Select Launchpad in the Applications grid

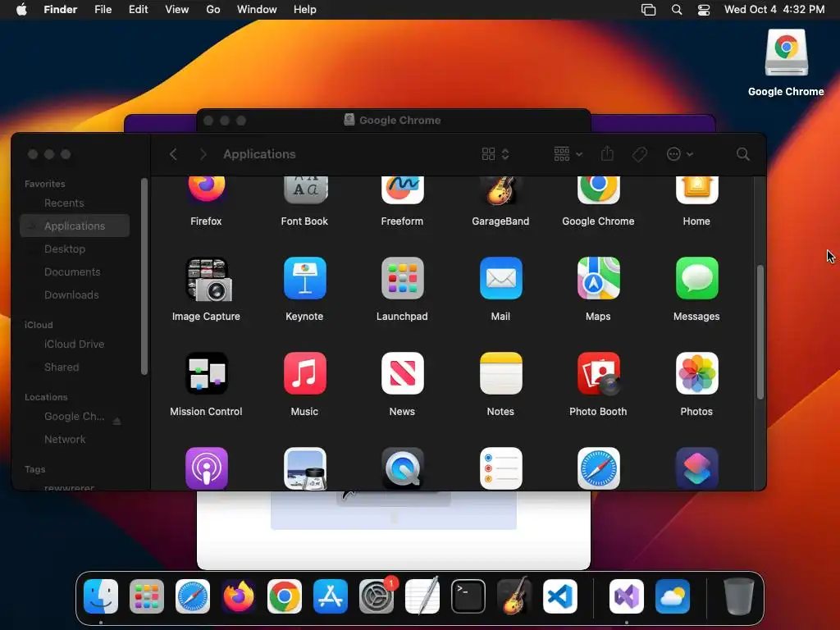tap(402, 278)
